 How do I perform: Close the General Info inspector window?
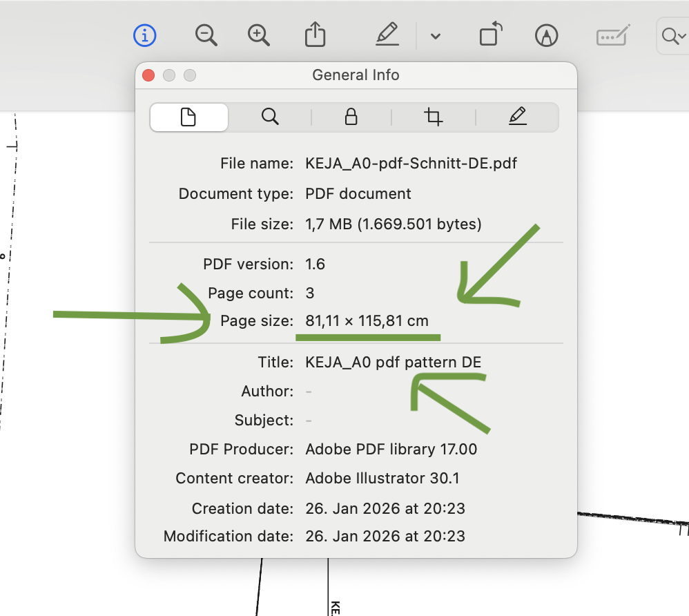coord(148,75)
